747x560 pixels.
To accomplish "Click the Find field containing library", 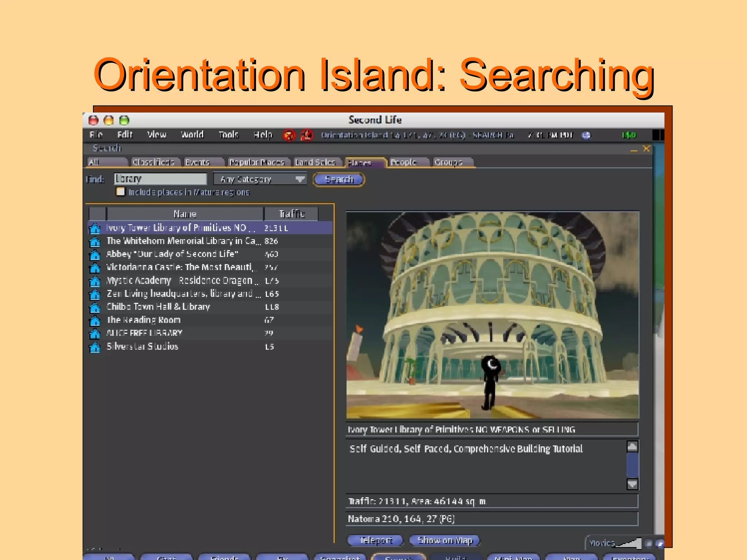I will point(160,179).
